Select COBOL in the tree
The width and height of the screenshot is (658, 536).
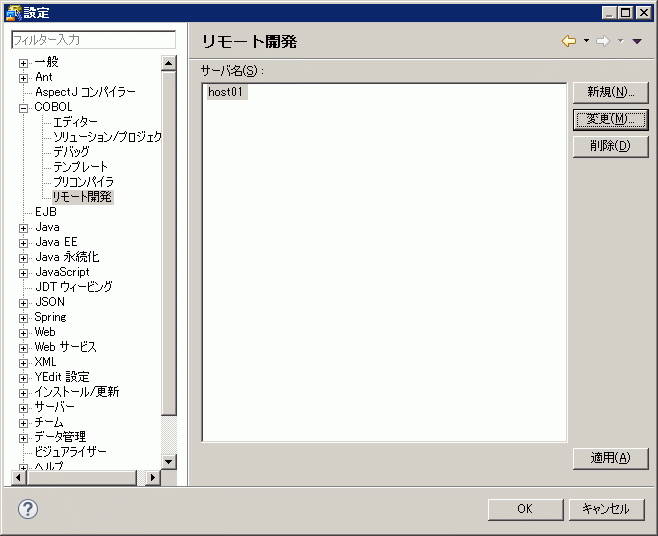[53, 107]
